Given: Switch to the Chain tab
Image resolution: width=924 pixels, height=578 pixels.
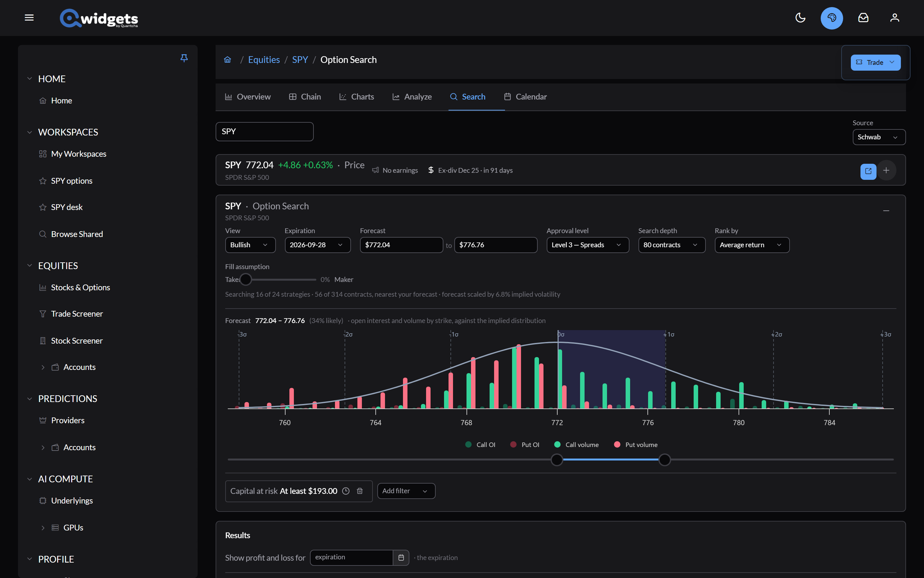Looking at the screenshot, I should [305, 97].
